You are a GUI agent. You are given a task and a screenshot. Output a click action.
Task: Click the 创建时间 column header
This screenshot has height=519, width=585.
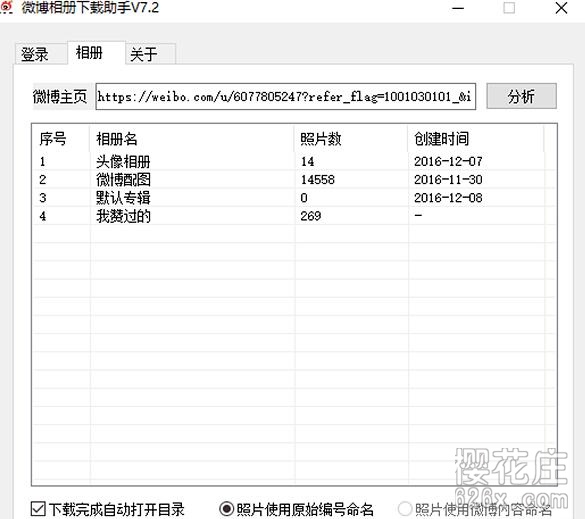coord(476,139)
